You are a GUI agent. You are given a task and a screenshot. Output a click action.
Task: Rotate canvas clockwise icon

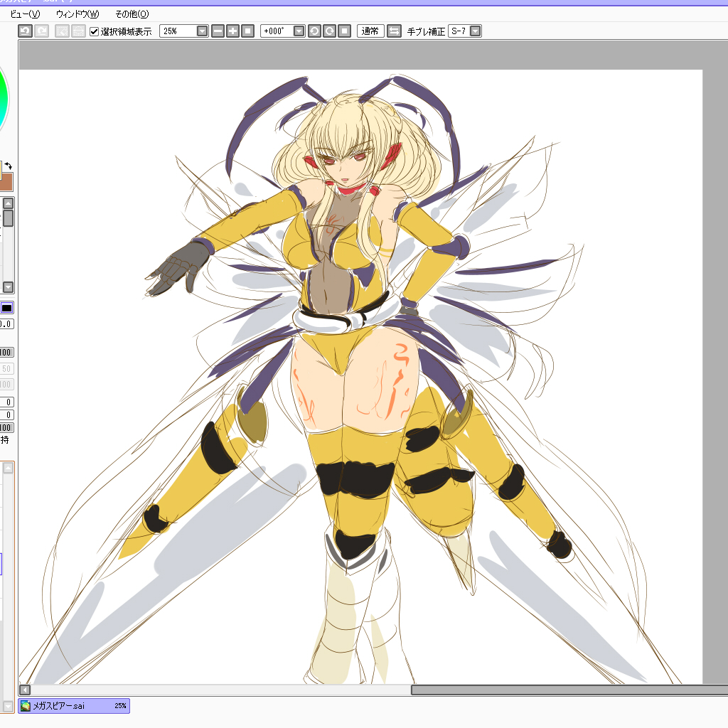coord(329,31)
